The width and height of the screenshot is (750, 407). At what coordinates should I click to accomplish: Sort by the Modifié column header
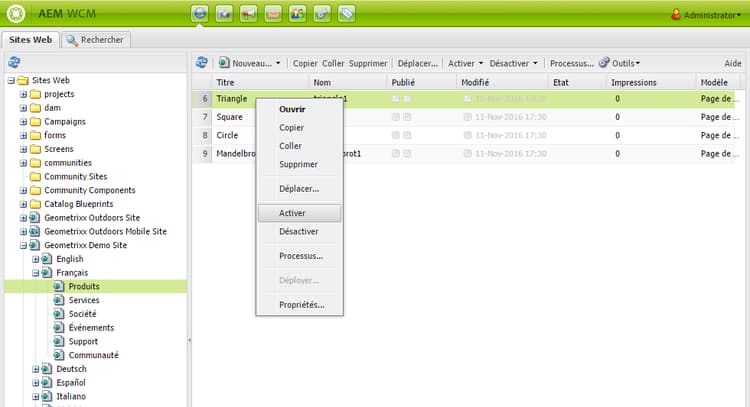[502, 82]
